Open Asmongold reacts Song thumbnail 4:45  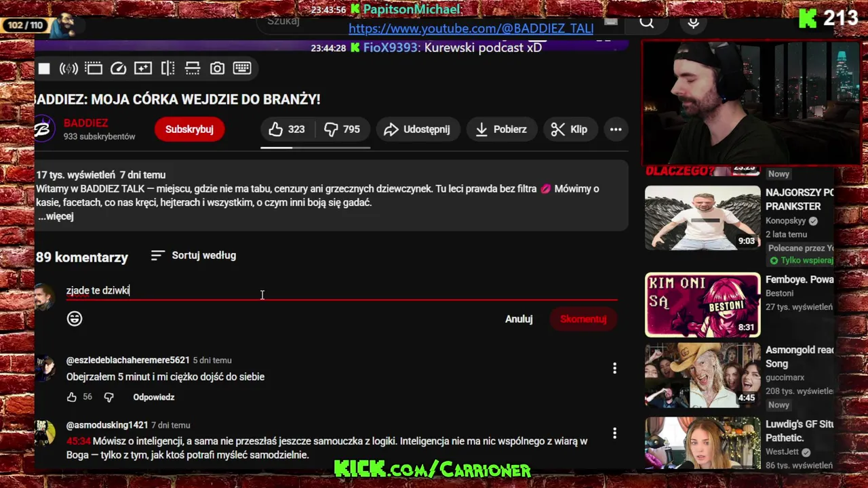tap(703, 375)
